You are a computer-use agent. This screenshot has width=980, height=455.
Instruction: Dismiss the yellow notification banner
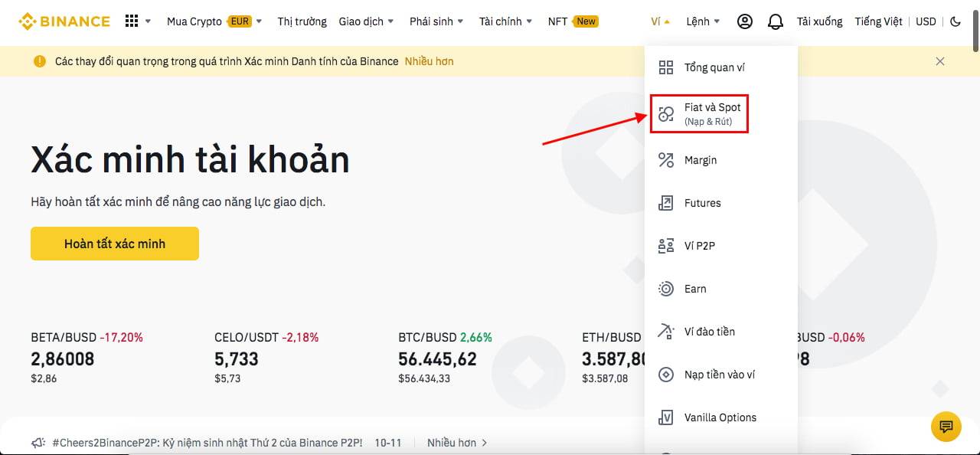coord(940,61)
